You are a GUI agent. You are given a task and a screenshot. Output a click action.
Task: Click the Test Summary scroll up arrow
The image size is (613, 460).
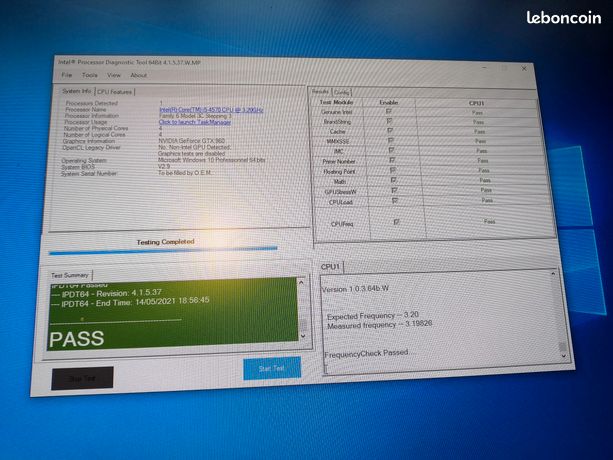301,283
